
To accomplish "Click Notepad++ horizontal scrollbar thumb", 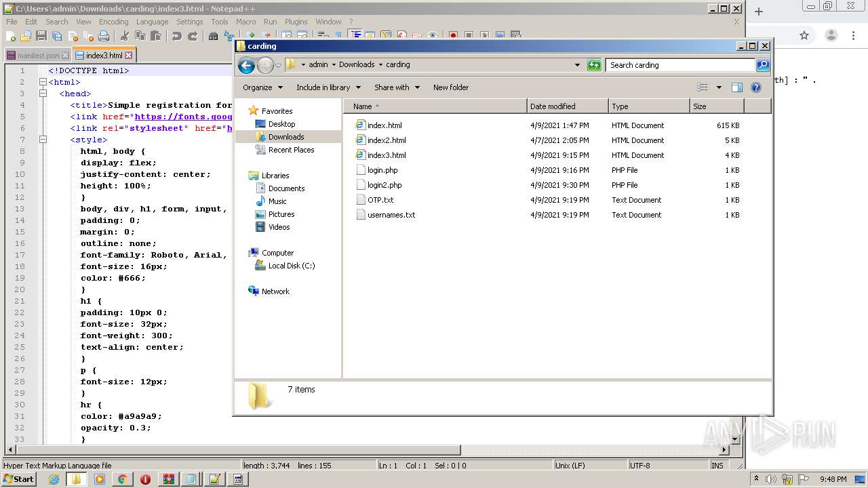I will [238, 450].
